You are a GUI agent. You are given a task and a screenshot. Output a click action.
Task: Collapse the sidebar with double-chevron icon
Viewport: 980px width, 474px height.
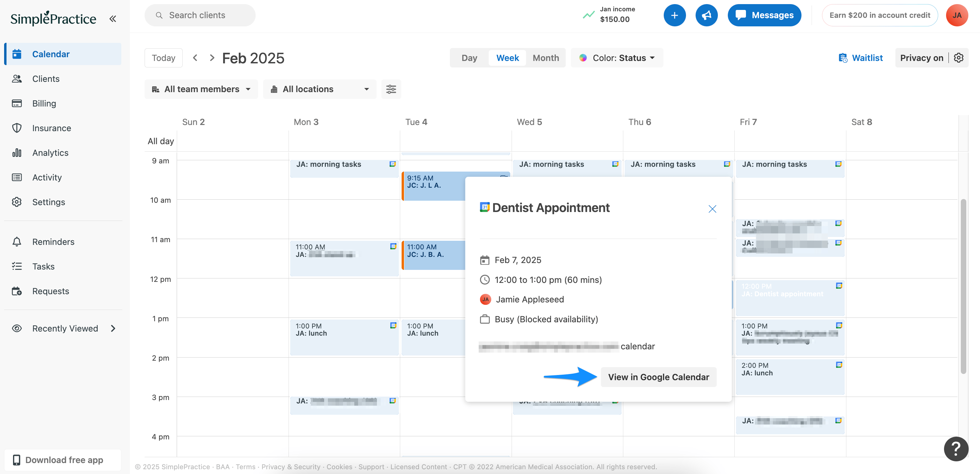tap(113, 18)
